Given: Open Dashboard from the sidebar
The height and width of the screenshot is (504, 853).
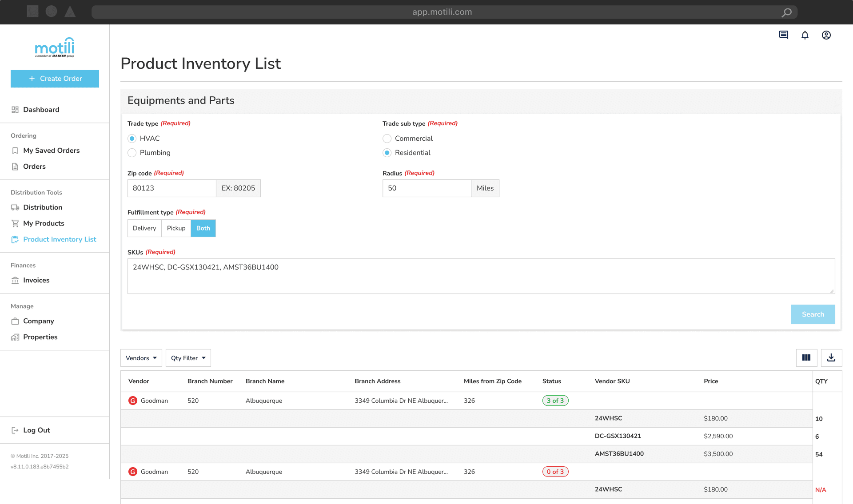Looking at the screenshot, I should (41, 109).
